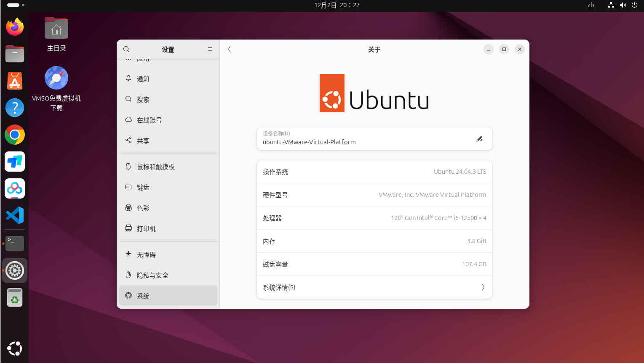Open Google Chrome from the dock
This screenshot has height=363, width=644.
point(15,135)
